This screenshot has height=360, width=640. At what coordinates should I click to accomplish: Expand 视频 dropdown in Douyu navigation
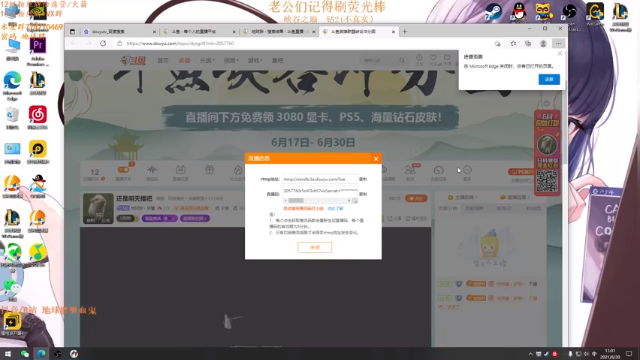[231, 60]
